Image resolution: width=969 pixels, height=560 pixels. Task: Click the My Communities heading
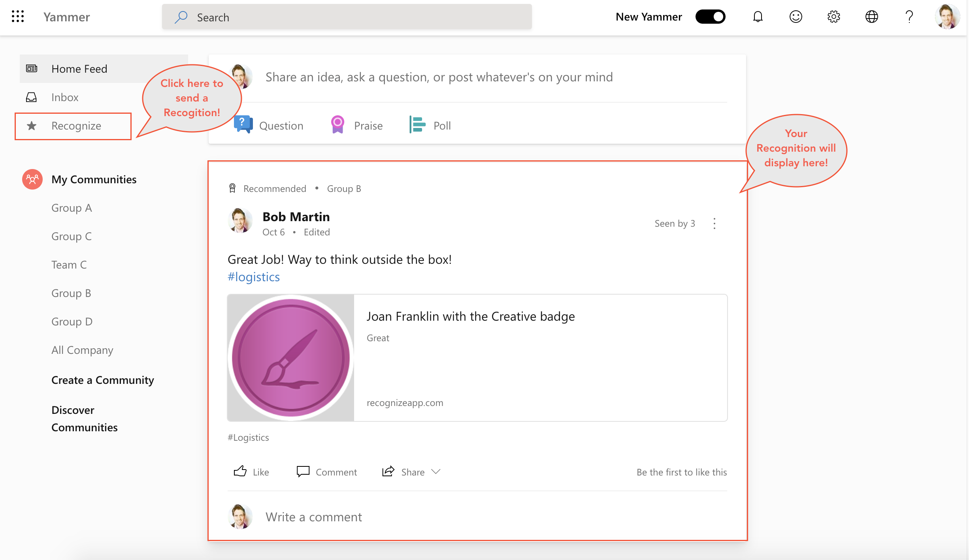click(x=94, y=179)
